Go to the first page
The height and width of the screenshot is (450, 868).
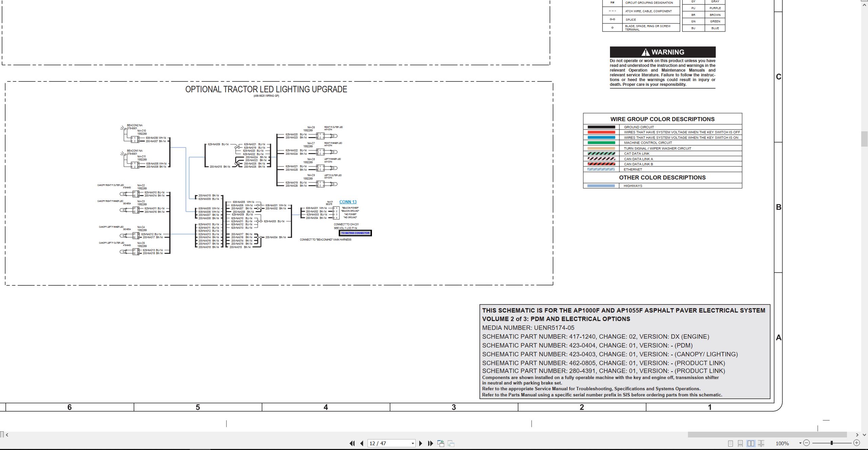pyautogui.click(x=352, y=443)
